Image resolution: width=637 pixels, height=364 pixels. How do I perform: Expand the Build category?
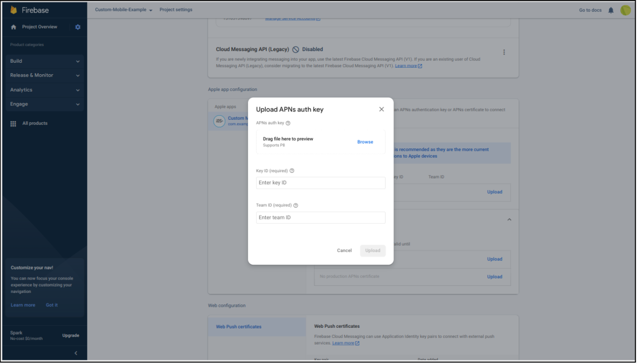(x=45, y=61)
